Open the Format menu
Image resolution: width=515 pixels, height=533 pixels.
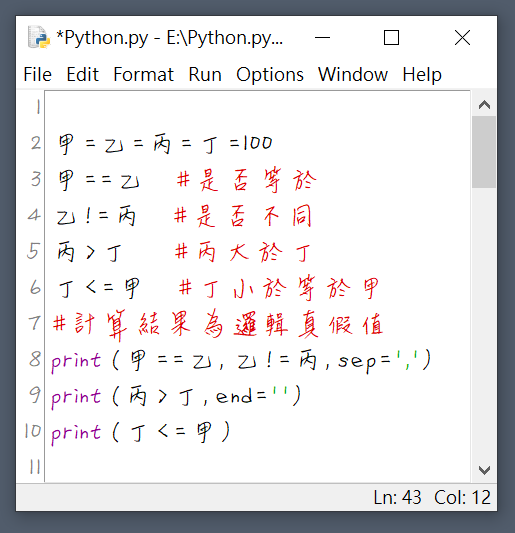[143, 74]
